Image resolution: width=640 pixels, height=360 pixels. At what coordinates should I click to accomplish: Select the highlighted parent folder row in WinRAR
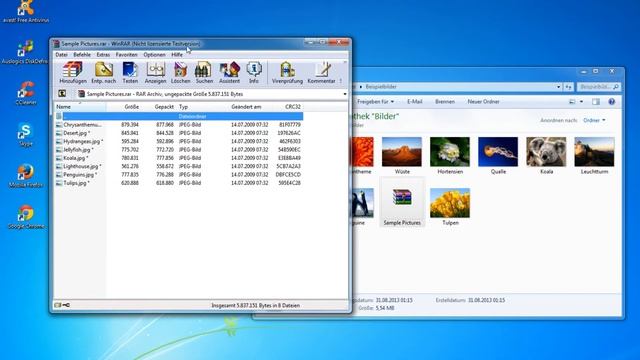(179, 116)
